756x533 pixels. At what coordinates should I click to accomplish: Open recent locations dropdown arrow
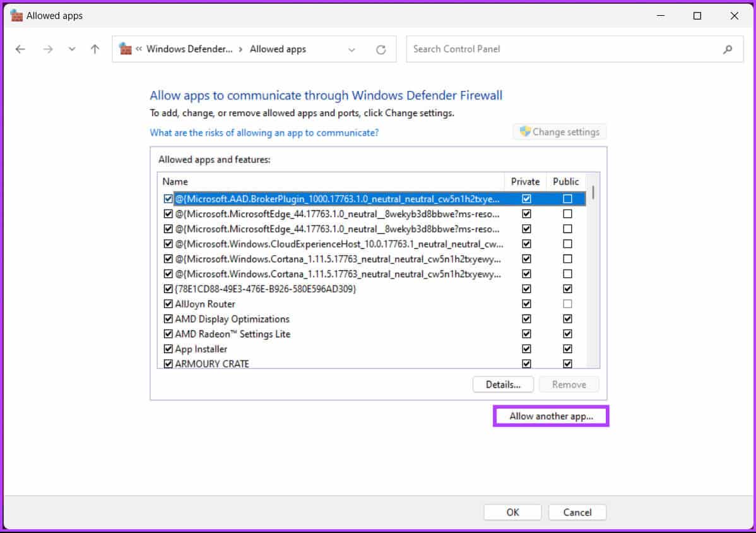[x=72, y=49]
